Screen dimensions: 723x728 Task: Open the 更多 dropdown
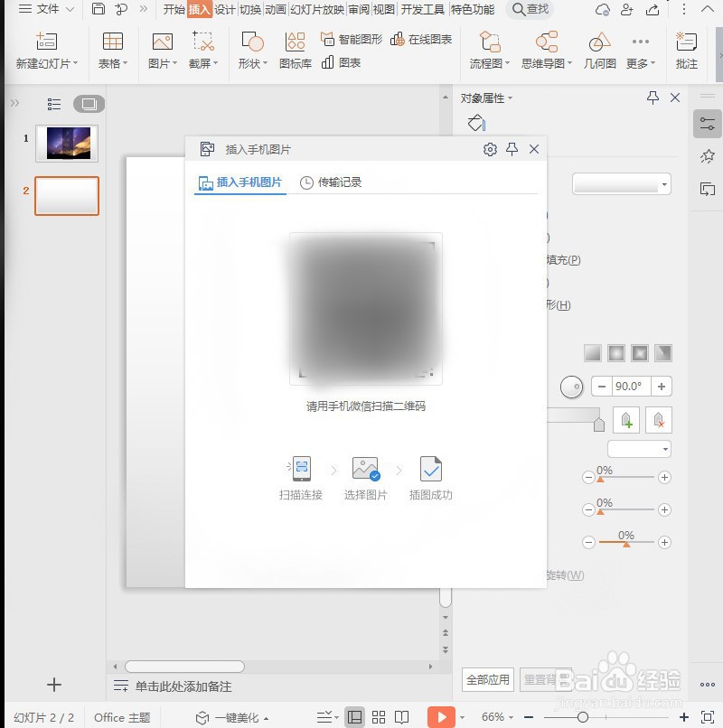coord(640,51)
